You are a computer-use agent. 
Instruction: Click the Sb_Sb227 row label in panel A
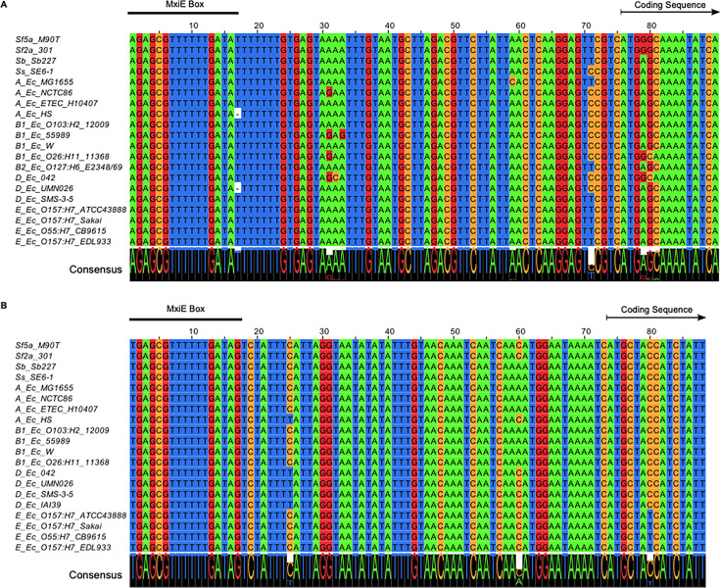36,61
